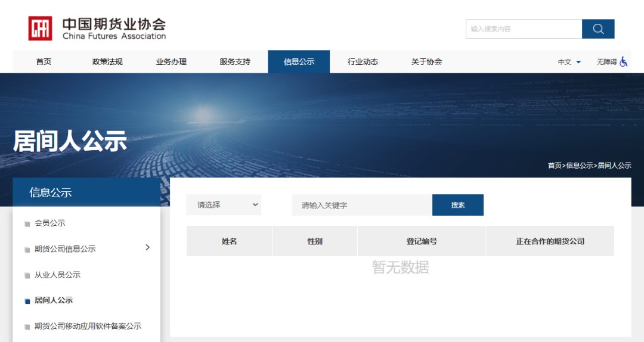Click the 信息公示 sidebar panel header
The image size is (644, 342).
86,192
